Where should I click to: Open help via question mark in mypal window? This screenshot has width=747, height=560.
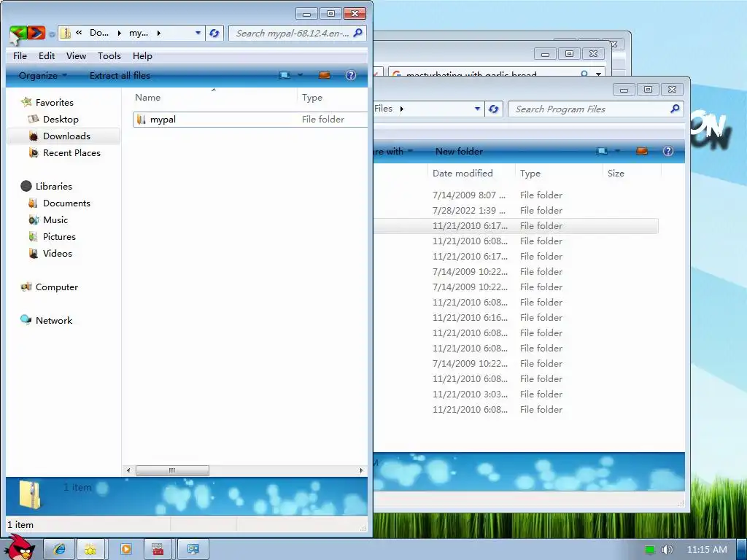coord(351,75)
